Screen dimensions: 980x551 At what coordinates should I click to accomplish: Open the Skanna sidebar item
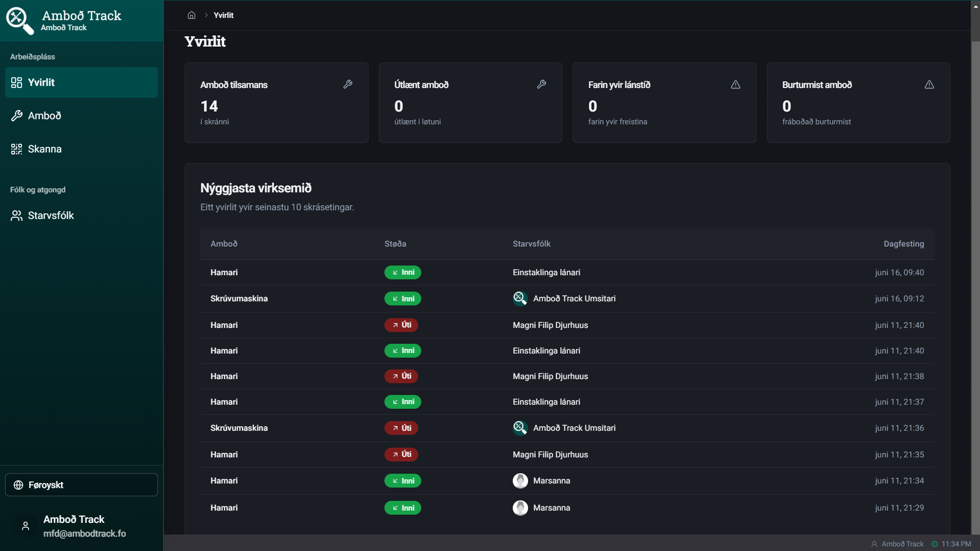tap(81, 149)
